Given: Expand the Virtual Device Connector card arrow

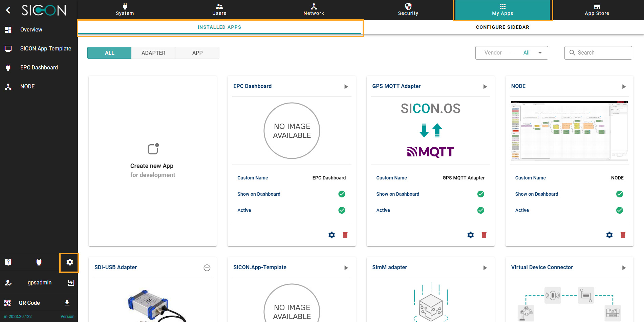Looking at the screenshot, I should [x=624, y=268].
